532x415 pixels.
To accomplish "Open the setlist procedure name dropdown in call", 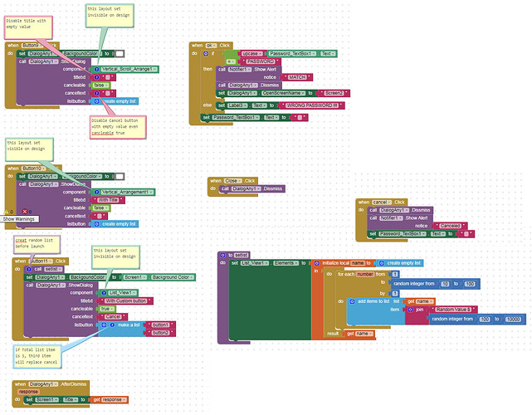I will (x=54, y=269).
